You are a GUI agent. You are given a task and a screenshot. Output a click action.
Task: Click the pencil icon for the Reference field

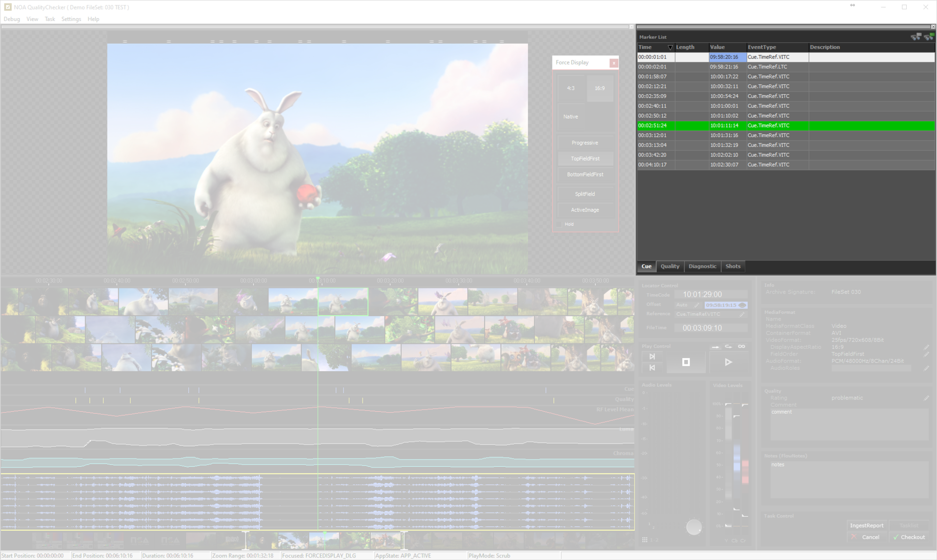tap(742, 315)
